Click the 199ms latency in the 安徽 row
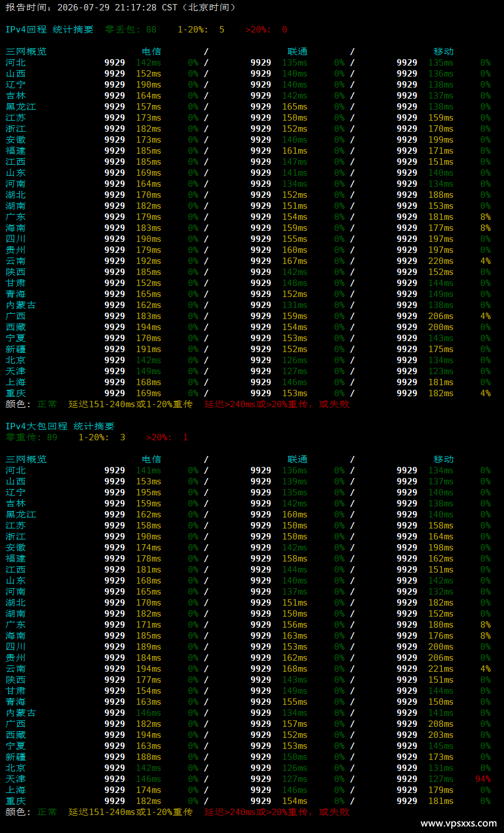504x833 pixels. (441, 140)
